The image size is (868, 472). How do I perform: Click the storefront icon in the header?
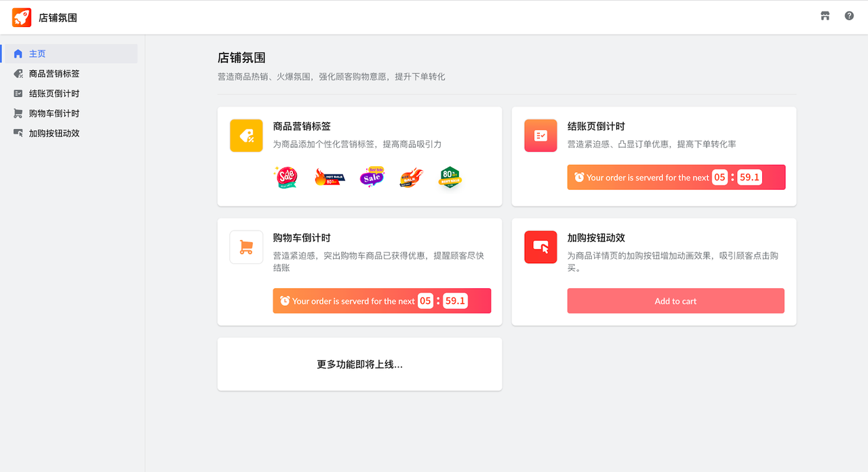pos(825,15)
